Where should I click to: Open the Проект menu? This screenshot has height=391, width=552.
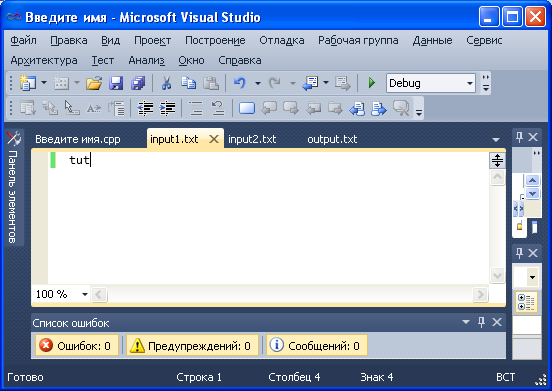pyautogui.click(x=152, y=40)
